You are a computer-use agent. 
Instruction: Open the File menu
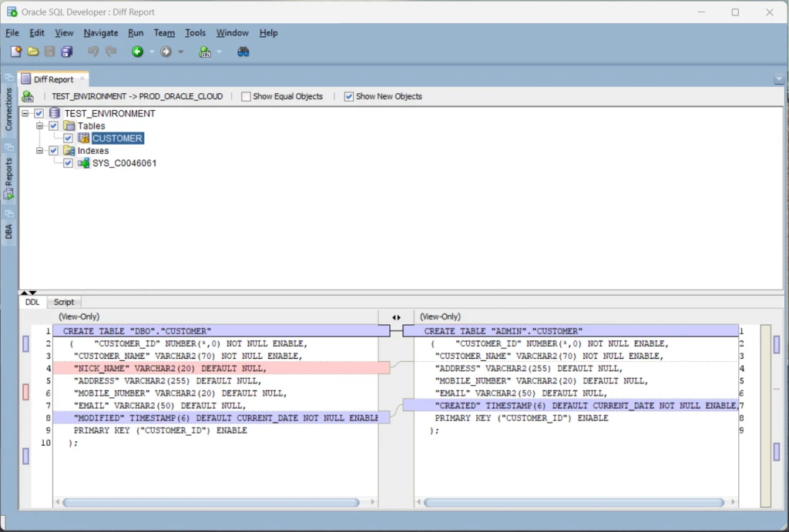12,32
